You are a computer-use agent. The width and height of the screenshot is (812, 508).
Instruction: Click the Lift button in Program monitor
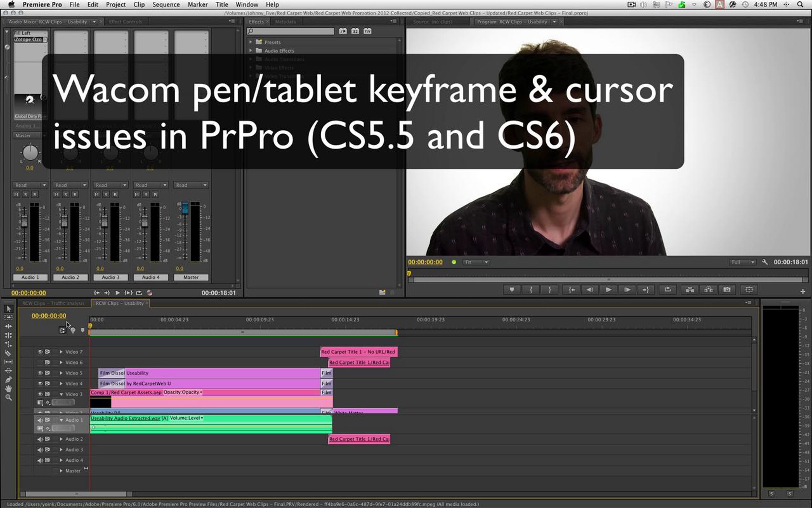(x=690, y=290)
